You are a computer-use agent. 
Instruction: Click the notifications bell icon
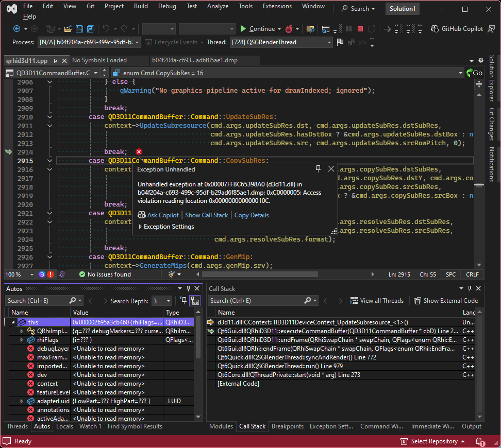[479, 442]
